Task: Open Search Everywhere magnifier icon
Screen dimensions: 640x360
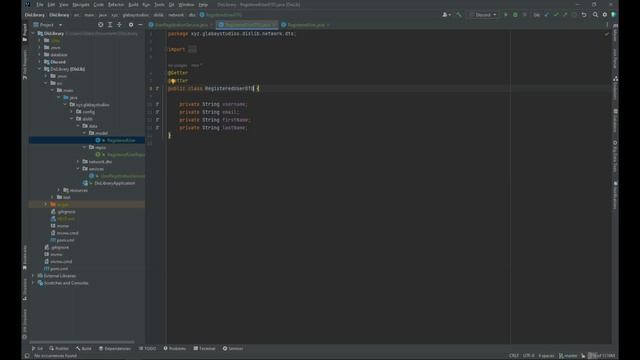Action: tap(595, 15)
